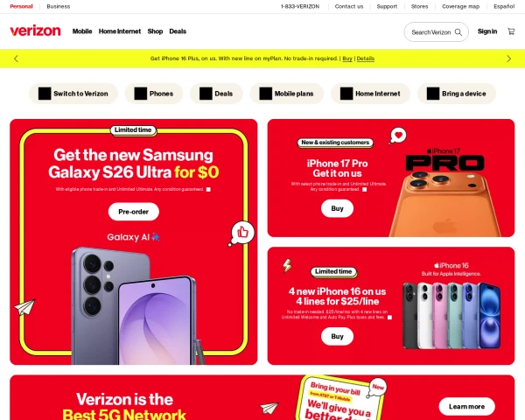Open the Shop navigation menu
Image resolution: width=525 pixels, height=420 pixels.
coord(155,31)
